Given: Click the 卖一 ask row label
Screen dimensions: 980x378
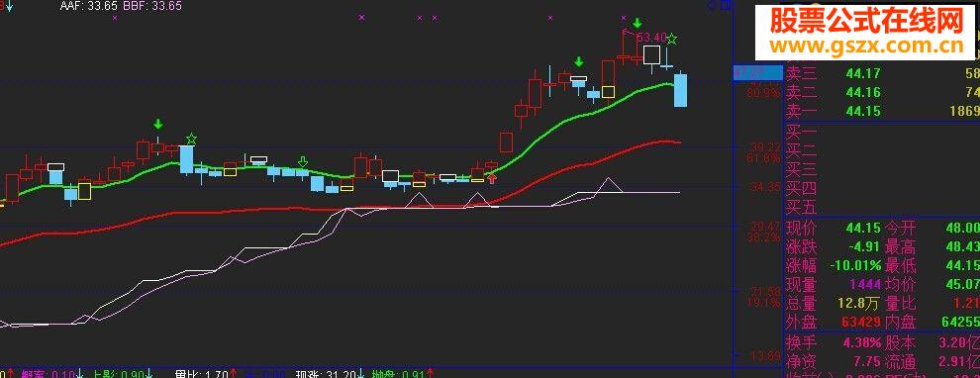Looking at the screenshot, I should click(802, 111).
